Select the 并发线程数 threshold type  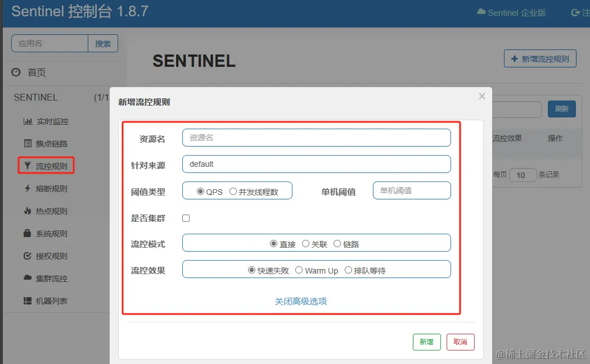coord(233,192)
